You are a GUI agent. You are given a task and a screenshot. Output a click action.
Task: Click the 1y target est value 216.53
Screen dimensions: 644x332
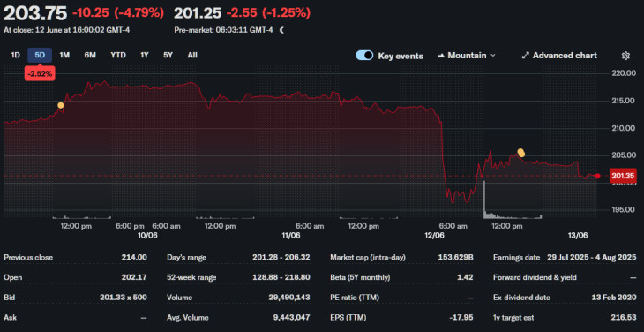pyautogui.click(x=624, y=318)
